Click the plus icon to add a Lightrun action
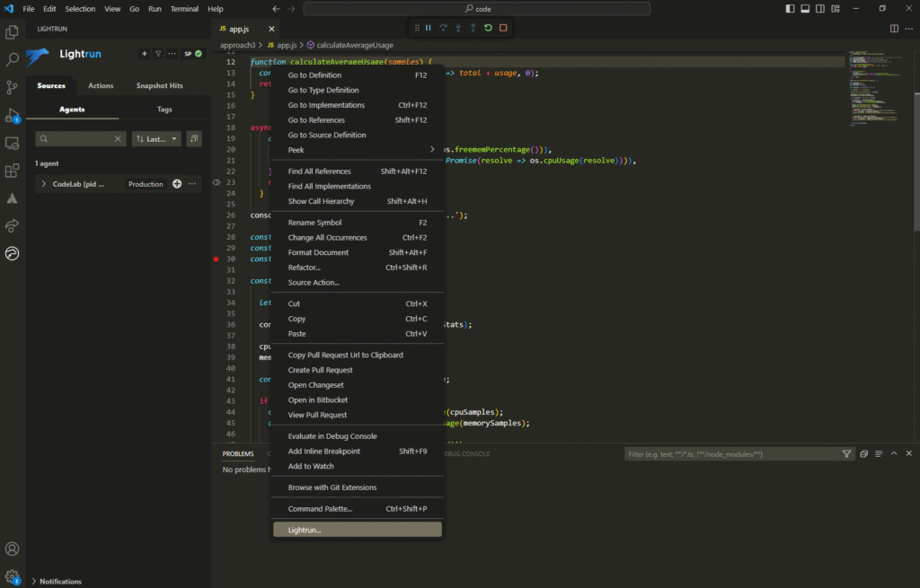This screenshot has height=588, width=920. point(144,54)
